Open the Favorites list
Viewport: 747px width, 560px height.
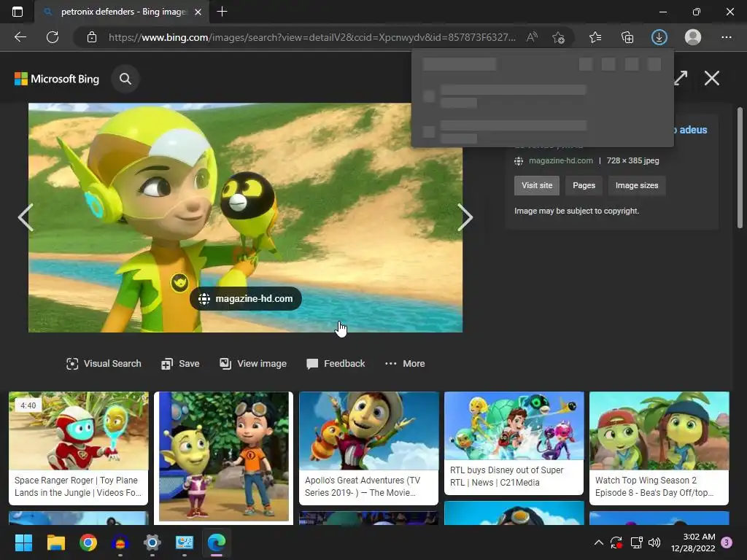pyautogui.click(x=595, y=37)
